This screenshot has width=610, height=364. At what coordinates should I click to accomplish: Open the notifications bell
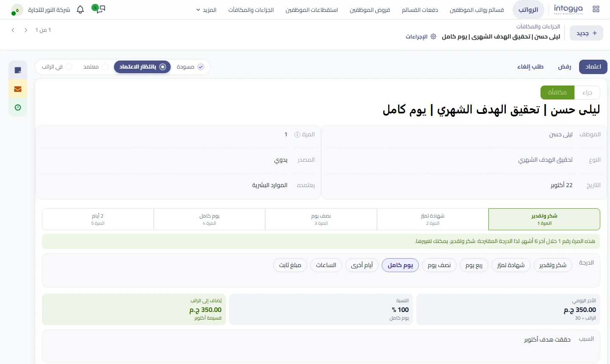coord(80,9)
